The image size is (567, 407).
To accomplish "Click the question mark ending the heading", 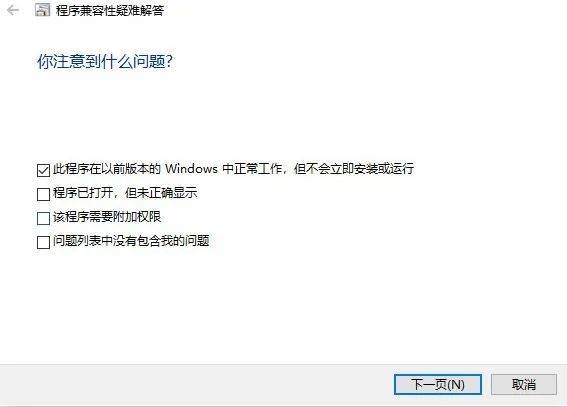I will 169,61.
